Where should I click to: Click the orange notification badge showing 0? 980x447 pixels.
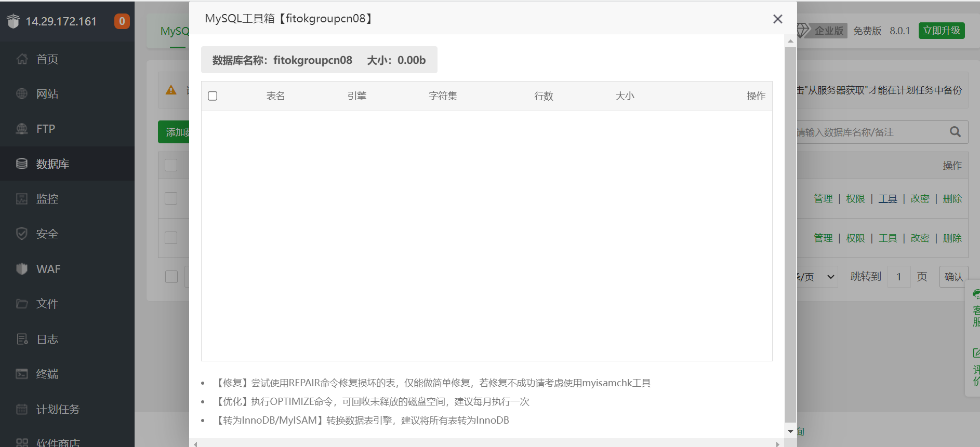click(122, 21)
